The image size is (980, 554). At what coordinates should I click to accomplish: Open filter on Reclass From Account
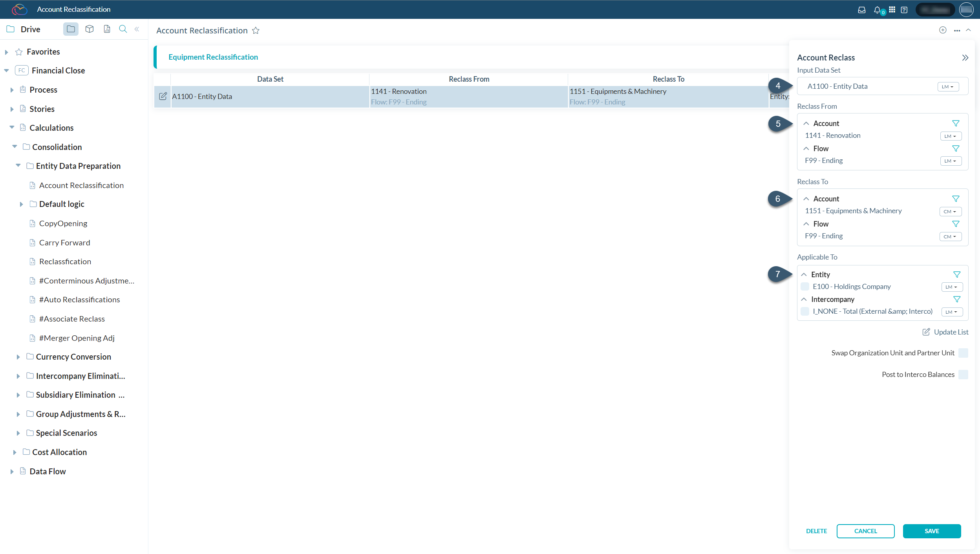point(956,123)
